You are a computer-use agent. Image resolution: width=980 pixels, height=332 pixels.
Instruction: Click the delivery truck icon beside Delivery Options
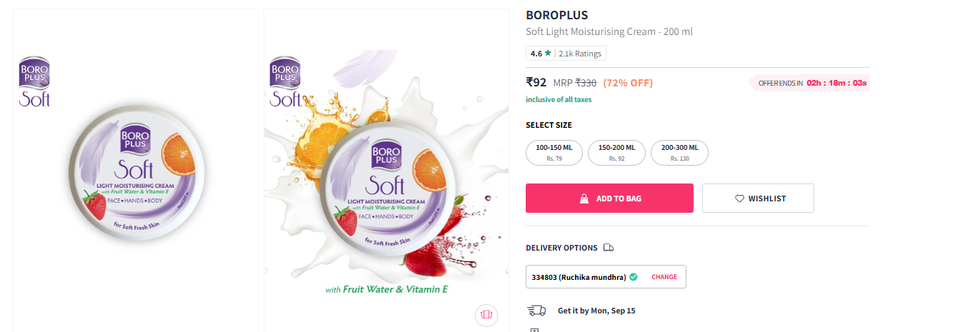coord(609,248)
